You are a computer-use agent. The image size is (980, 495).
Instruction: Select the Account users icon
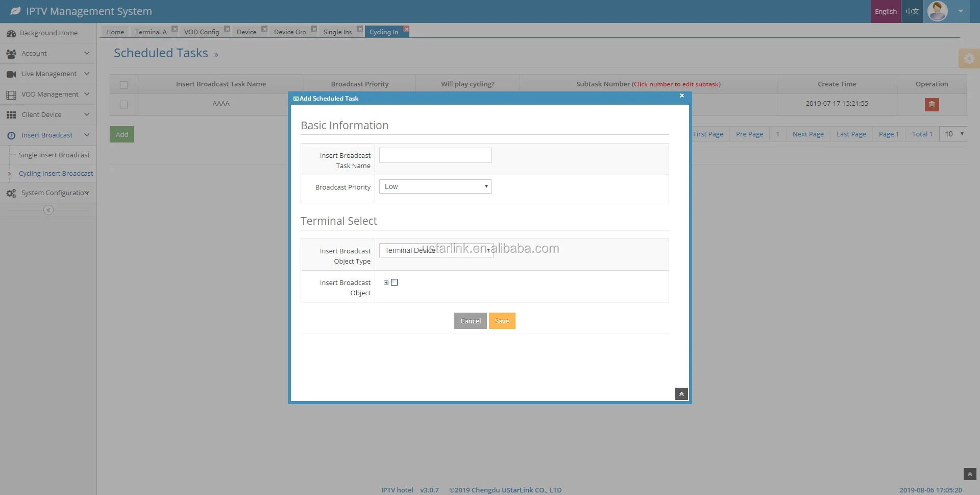coord(11,53)
